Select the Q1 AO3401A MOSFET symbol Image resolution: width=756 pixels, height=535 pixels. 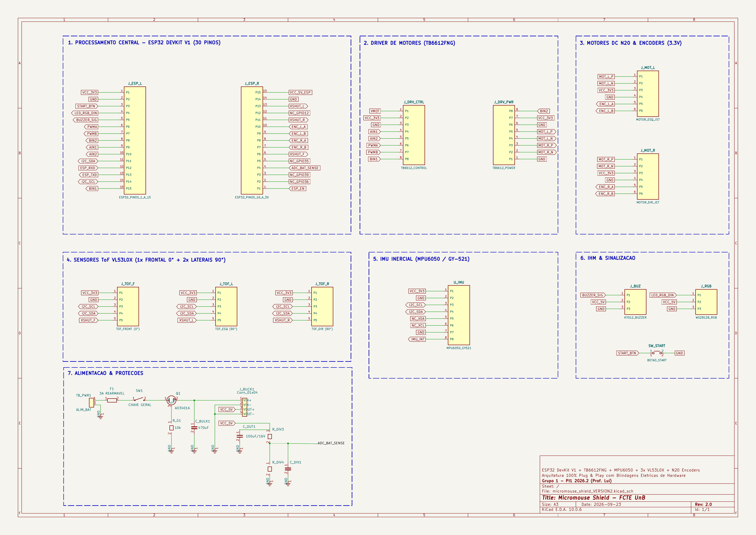tap(171, 400)
